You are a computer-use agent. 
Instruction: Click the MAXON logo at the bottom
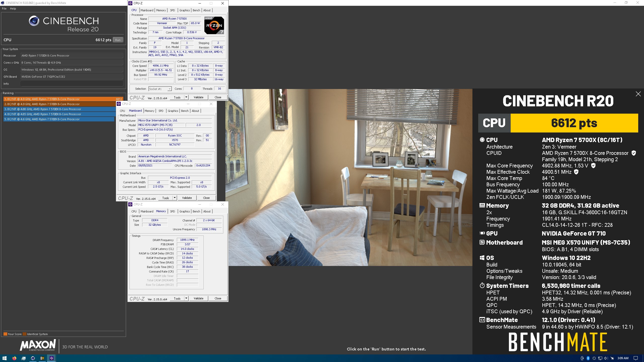tap(38, 345)
